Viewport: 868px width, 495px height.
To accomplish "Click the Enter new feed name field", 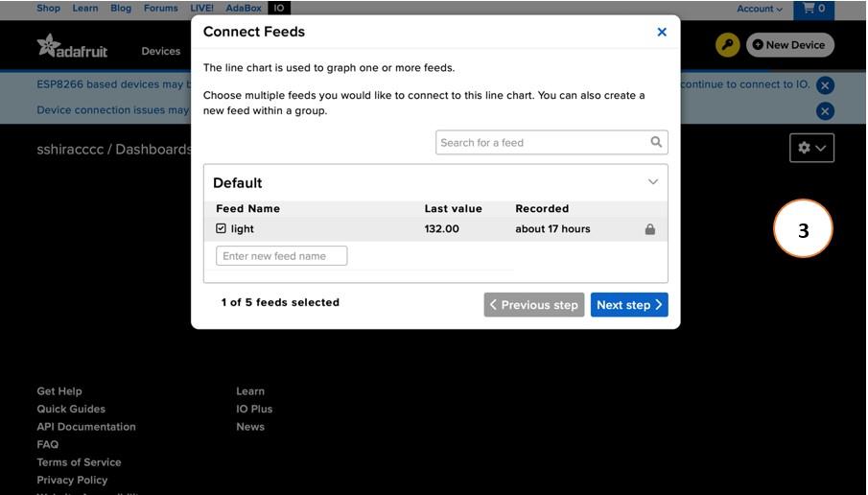I will (281, 256).
